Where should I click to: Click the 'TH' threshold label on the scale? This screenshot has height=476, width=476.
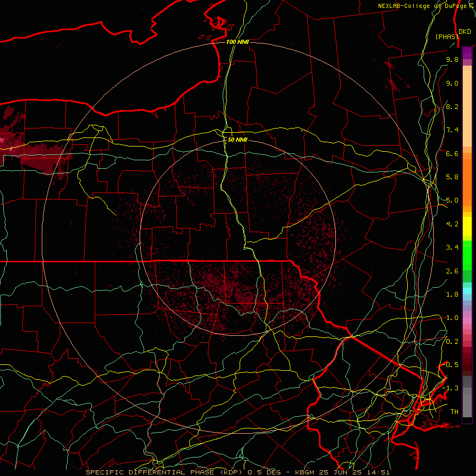pos(454,412)
